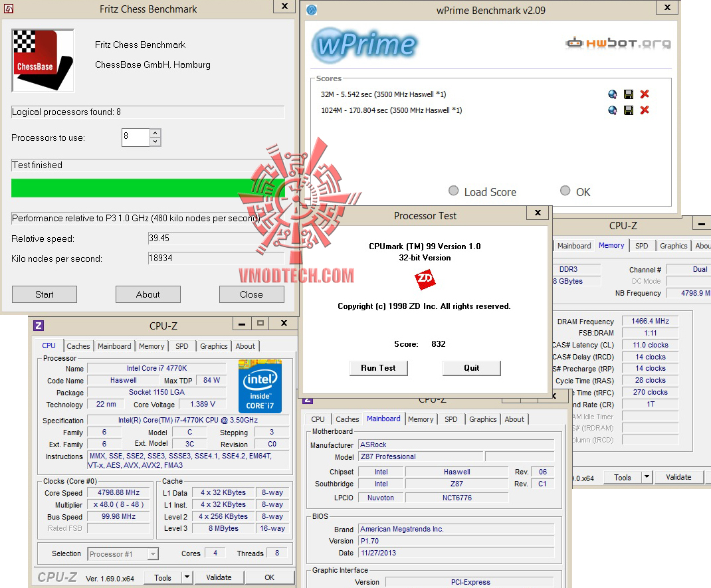This screenshot has height=588, width=711.
Task: Click Quit in Processor Test dialog
Action: [x=472, y=368]
